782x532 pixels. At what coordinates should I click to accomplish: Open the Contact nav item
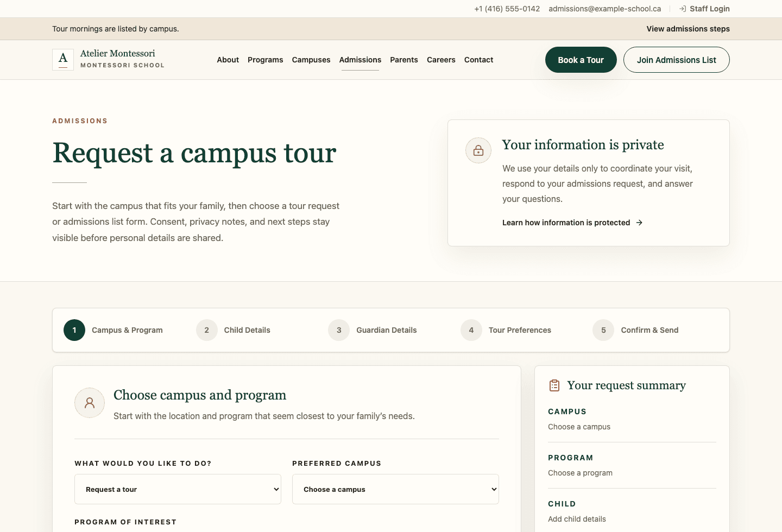pyautogui.click(x=479, y=60)
